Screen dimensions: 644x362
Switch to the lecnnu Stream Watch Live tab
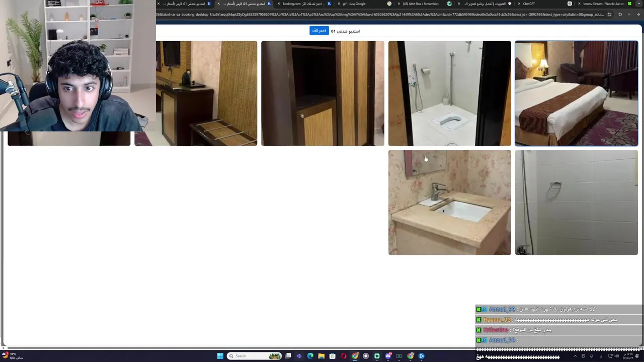coord(605,4)
